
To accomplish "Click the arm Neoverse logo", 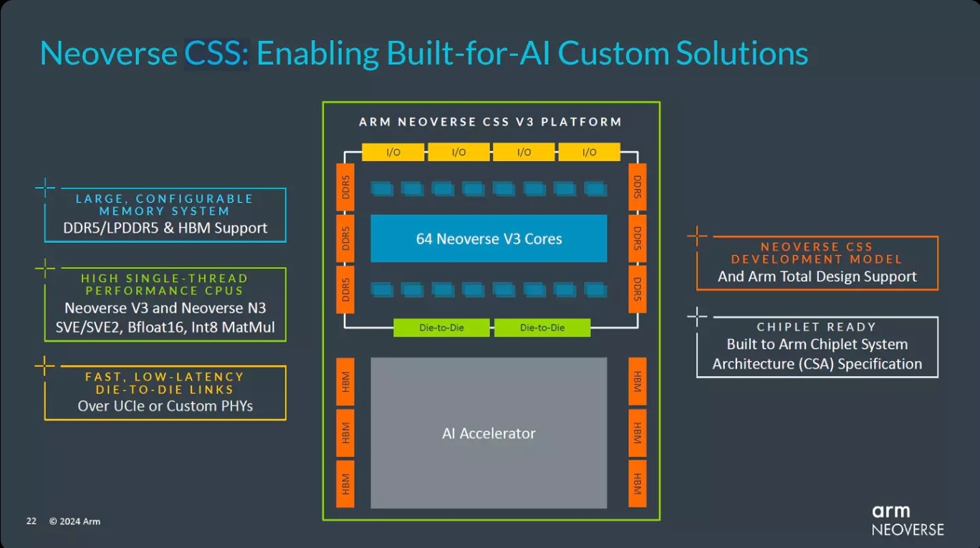I will (x=907, y=520).
